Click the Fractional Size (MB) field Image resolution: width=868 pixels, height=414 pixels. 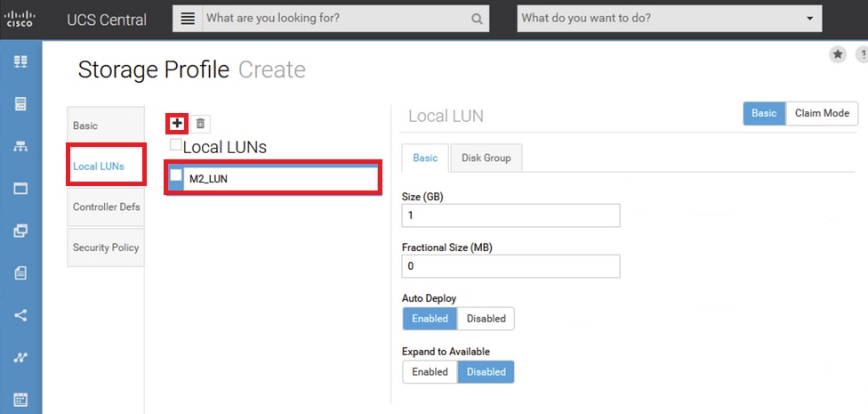point(510,266)
